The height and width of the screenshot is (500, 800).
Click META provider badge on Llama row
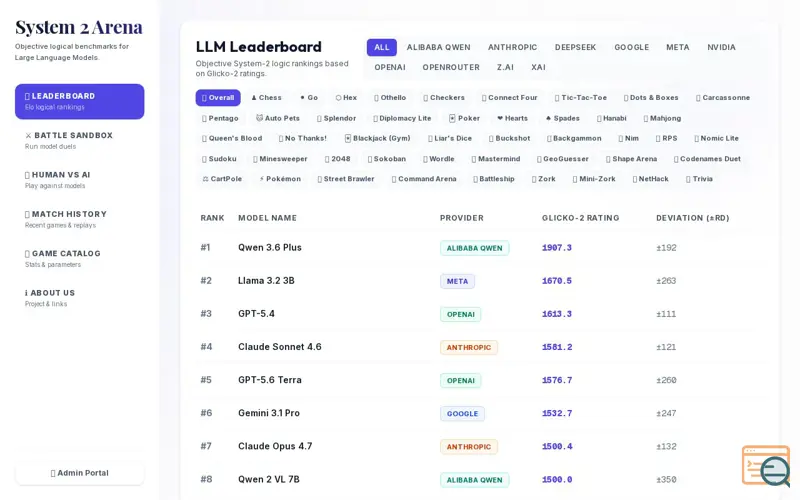(457, 281)
